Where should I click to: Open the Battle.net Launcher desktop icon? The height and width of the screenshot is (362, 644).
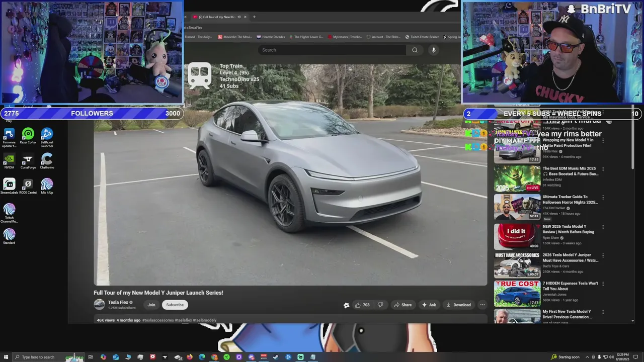click(x=47, y=137)
